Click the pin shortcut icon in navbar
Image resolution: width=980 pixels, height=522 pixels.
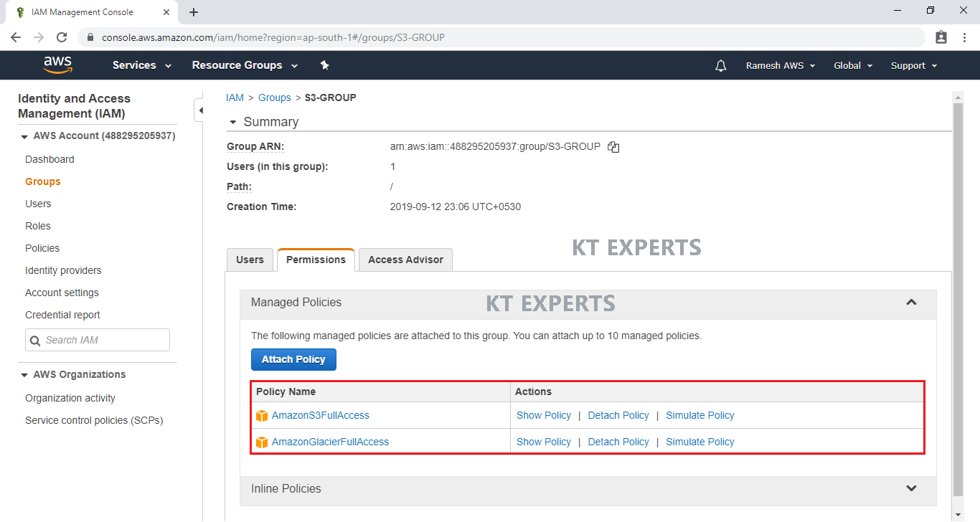coord(324,65)
